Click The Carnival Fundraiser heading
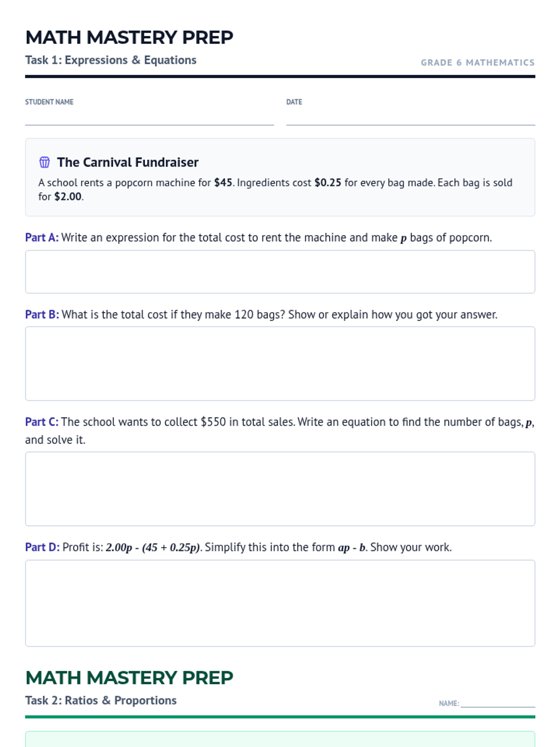The image size is (560, 747). (x=128, y=162)
